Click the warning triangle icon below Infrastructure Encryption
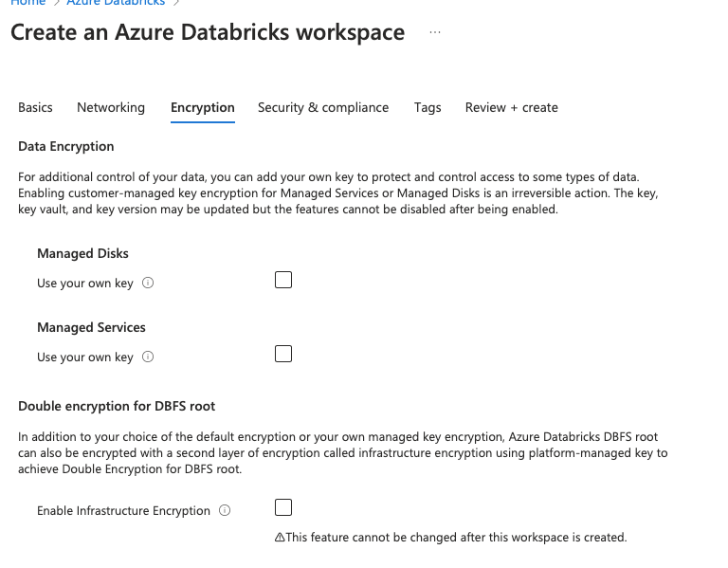Viewport: 728px width, 568px height. pyautogui.click(x=280, y=538)
